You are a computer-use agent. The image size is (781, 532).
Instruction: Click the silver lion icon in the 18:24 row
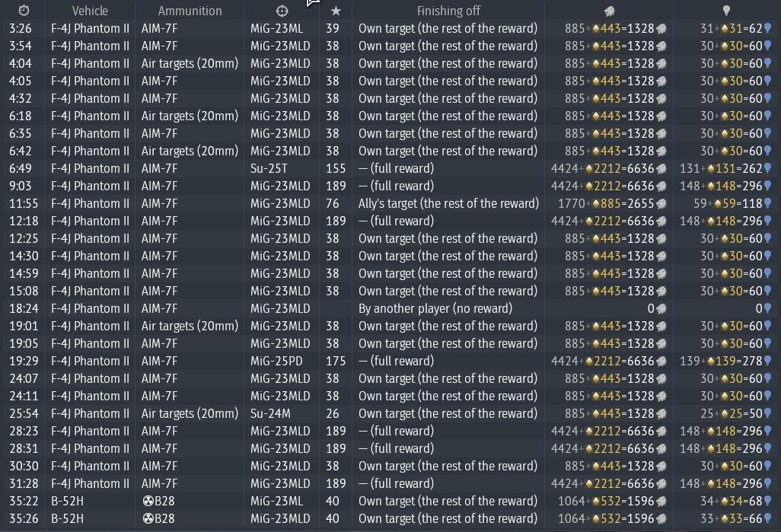(661, 309)
